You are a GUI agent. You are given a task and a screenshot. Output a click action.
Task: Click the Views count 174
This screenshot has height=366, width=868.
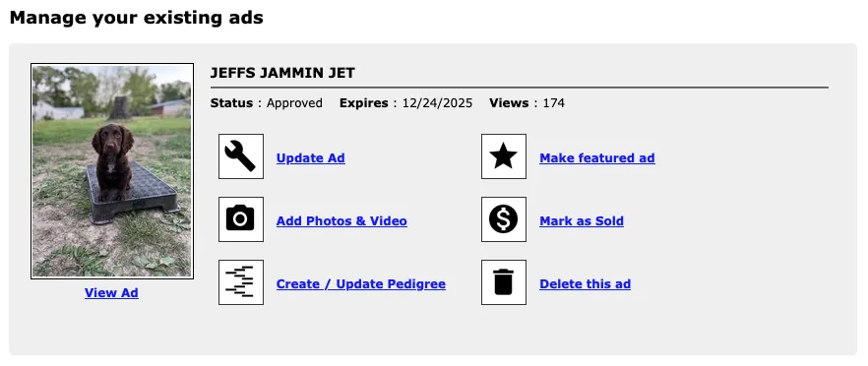(x=553, y=103)
